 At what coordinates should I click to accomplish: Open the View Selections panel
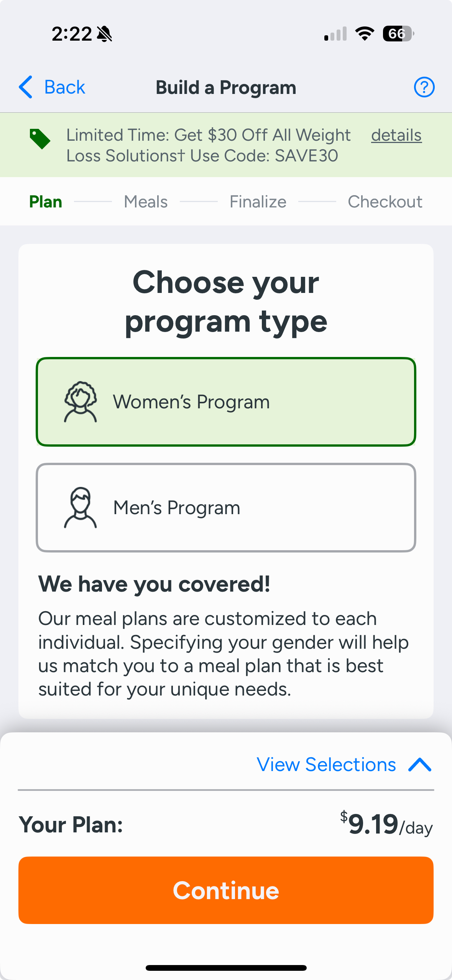pyautogui.click(x=326, y=765)
